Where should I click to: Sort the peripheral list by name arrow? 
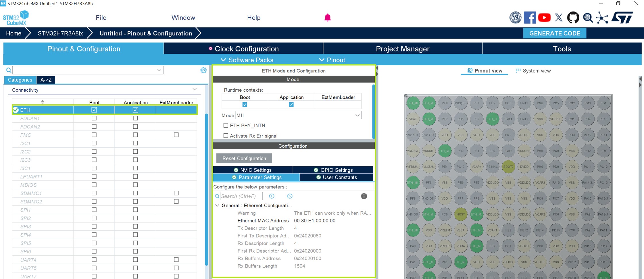click(x=43, y=102)
